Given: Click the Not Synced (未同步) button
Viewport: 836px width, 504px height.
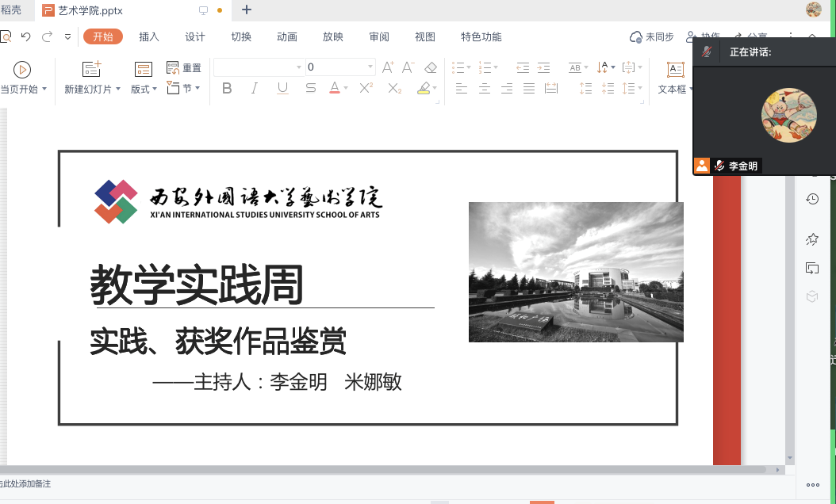Looking at the screenshot, I should click(x=651, y=36).
